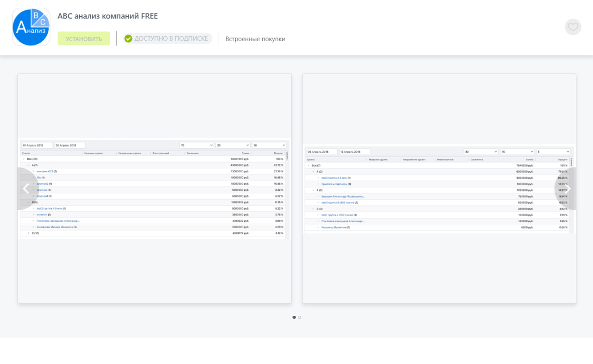Click the 30 Апрель 2018 date field

[69, 145]
